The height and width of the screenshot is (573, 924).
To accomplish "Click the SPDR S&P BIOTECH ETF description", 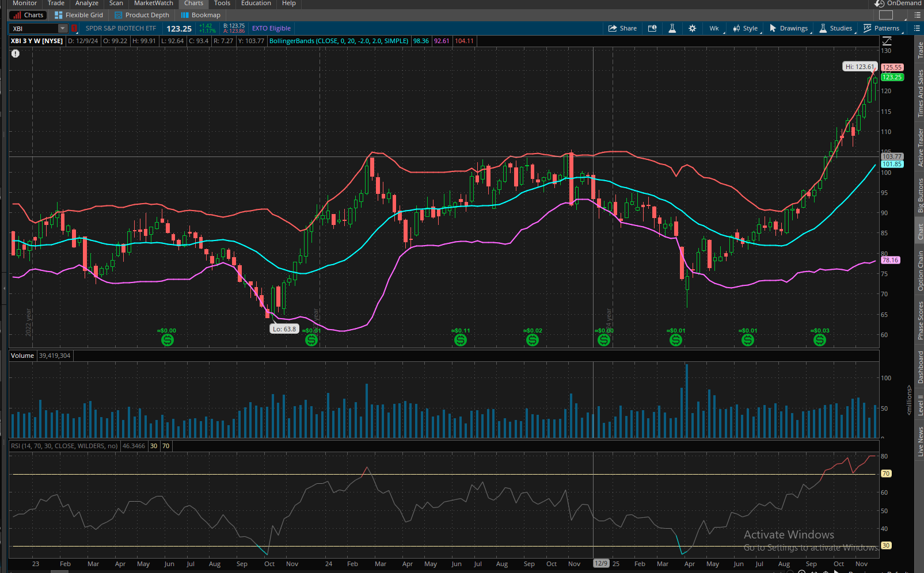I will pos(121,28).
